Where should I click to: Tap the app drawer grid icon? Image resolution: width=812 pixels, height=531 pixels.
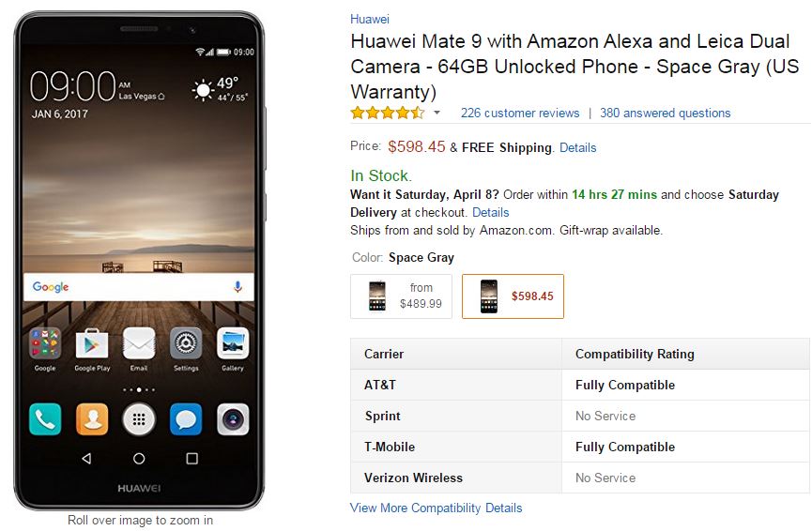tap(139, 419)
